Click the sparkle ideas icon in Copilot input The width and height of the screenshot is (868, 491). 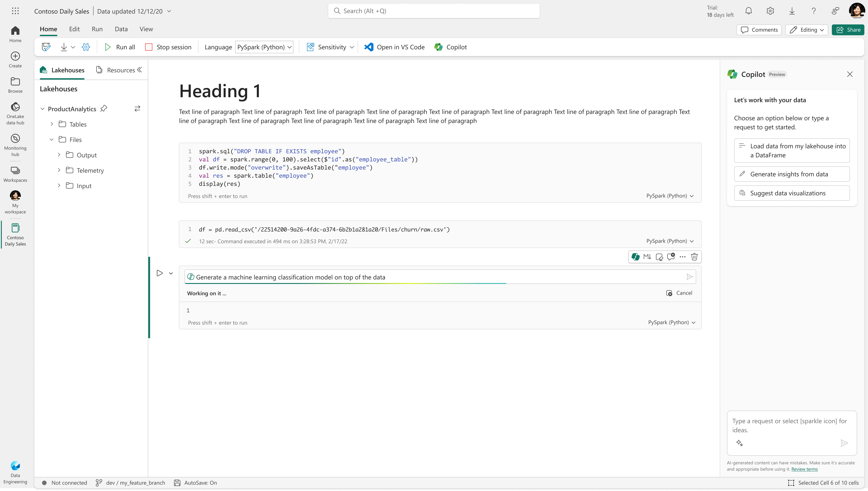coord(740,443)
